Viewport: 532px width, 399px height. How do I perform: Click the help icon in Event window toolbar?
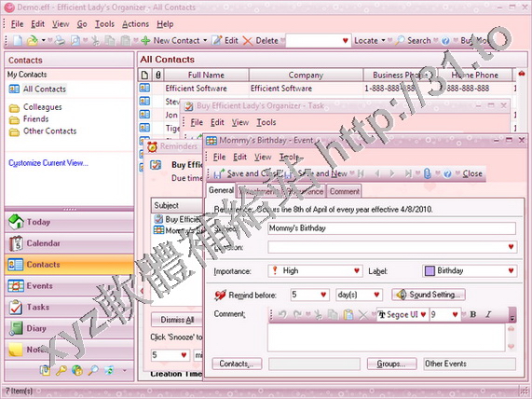pos(447,173)
